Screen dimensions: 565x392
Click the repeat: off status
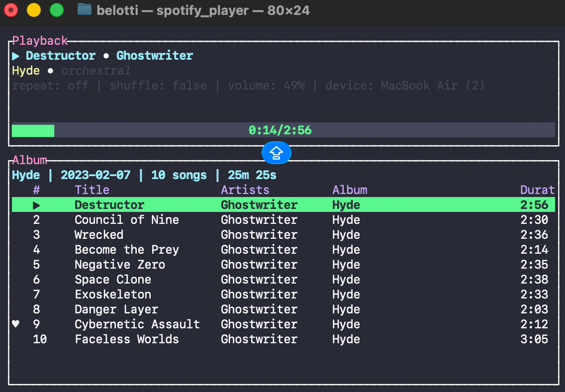click(50, 86)
